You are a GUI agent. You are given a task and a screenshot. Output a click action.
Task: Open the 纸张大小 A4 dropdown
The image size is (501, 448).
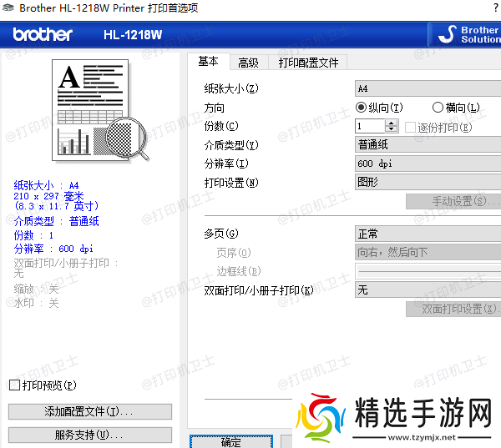click(428, 88)
